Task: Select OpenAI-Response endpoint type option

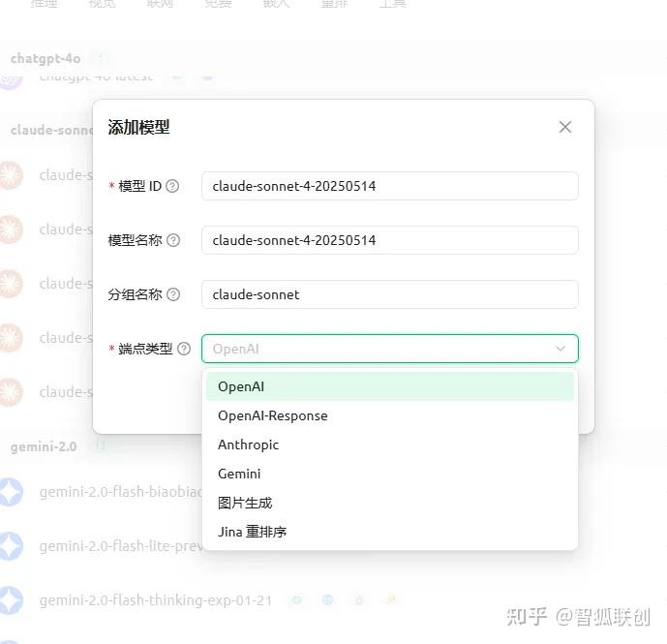Action: tap(390, 415)
